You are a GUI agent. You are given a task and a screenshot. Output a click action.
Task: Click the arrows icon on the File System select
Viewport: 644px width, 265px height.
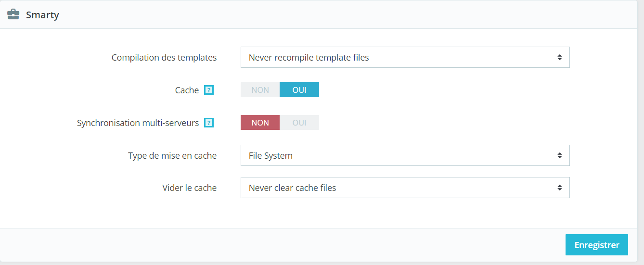click(x=560, y=155)
